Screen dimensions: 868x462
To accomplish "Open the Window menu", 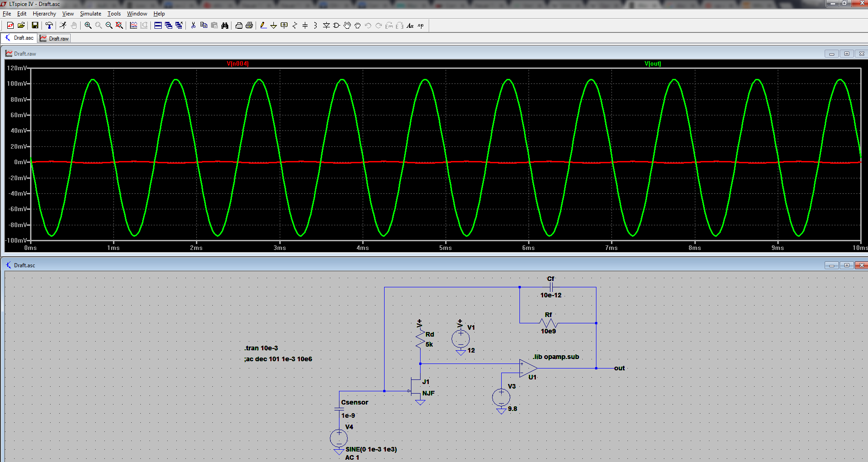I will tap(137, 14).
